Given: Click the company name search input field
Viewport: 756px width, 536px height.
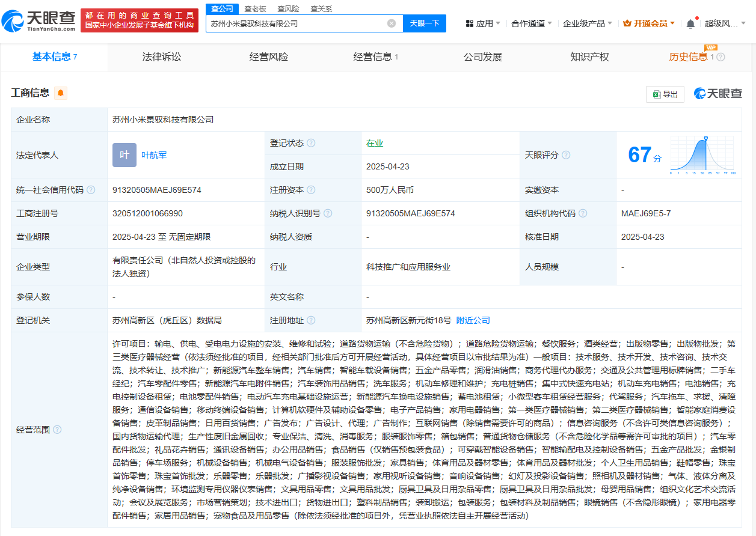Looking at the screenshot, I should pyautogui.click(x=295, y=23).
